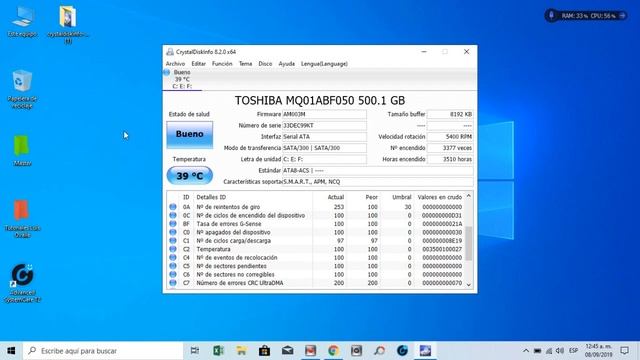Open the green Master desktop icon
Image resolution: width=640 pixels, height=360 pixels.
tap(22, 151)
